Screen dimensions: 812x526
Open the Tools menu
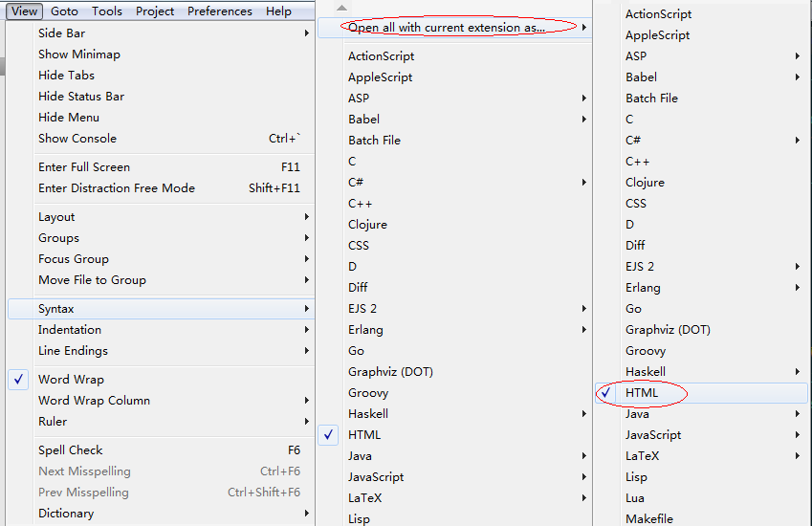point(107,11)
